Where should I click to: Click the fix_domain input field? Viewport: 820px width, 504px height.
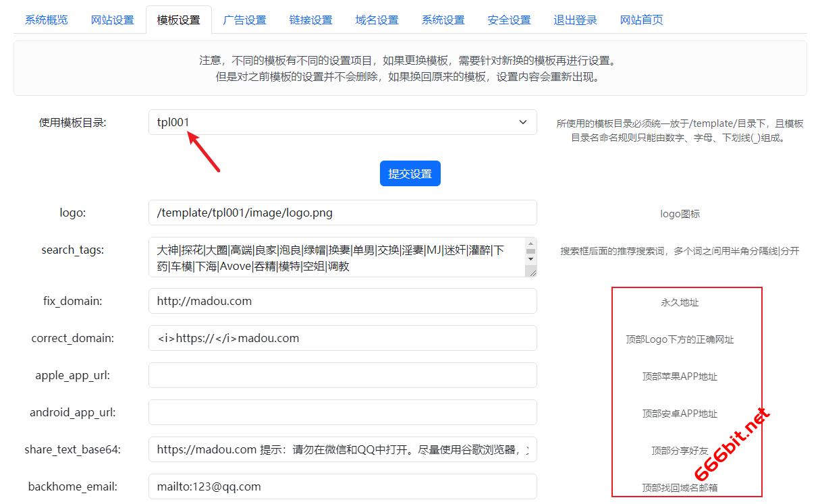pos(342,301)
